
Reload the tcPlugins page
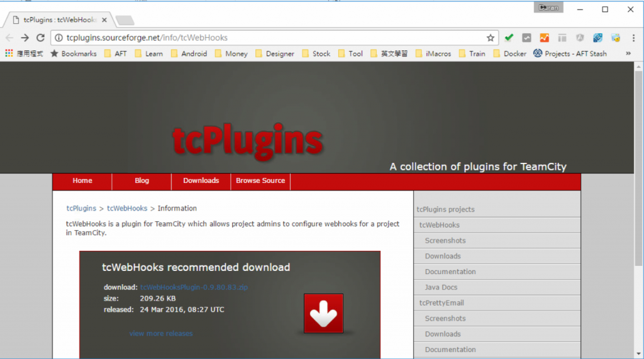[x=40, y=38]
